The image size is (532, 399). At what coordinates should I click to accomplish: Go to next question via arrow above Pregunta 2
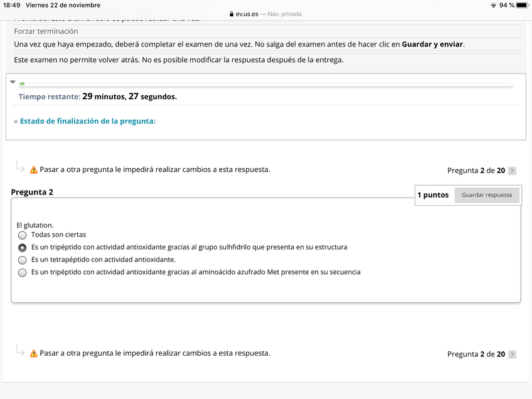(x=513, y=171)
